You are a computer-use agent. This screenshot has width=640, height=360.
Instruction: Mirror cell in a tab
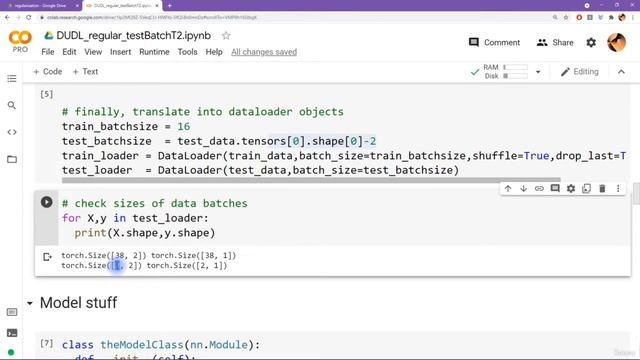[587, 189]
